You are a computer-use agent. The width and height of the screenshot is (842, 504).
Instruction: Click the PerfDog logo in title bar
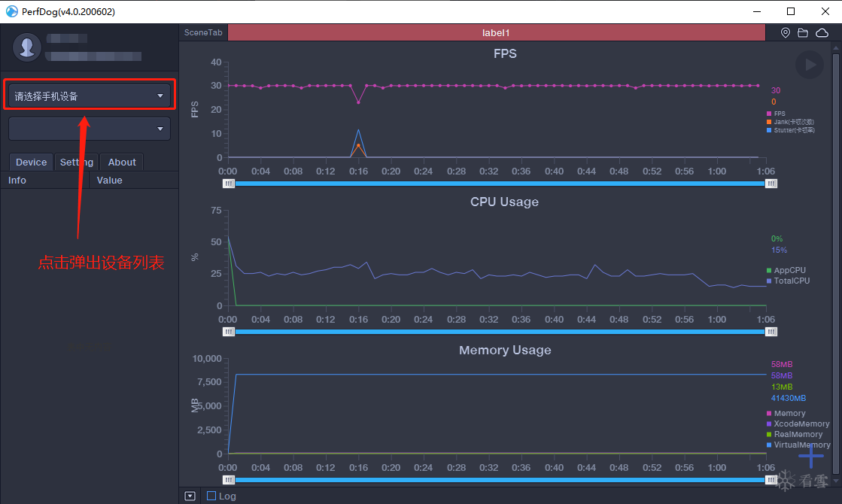pos(12,11)
